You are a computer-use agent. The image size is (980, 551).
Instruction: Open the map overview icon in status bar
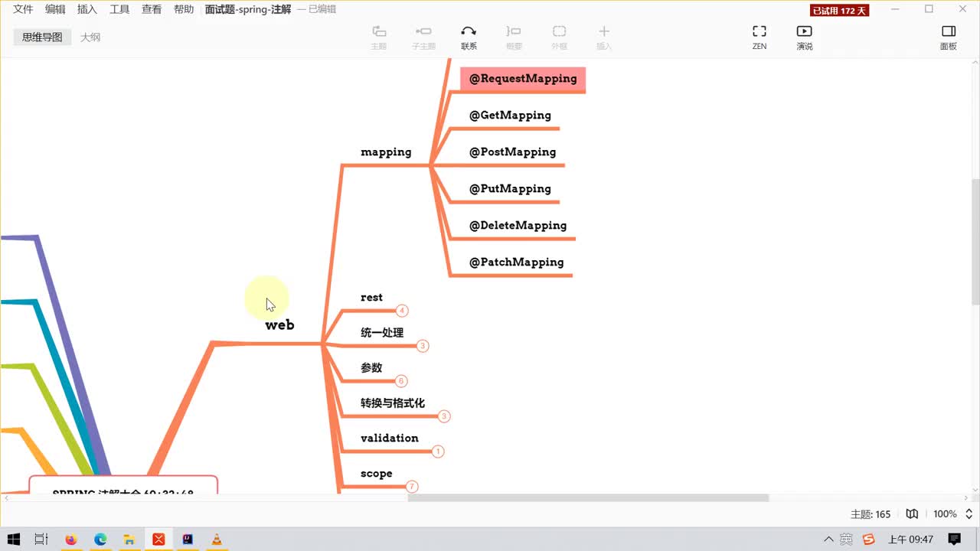pos(912,514)
